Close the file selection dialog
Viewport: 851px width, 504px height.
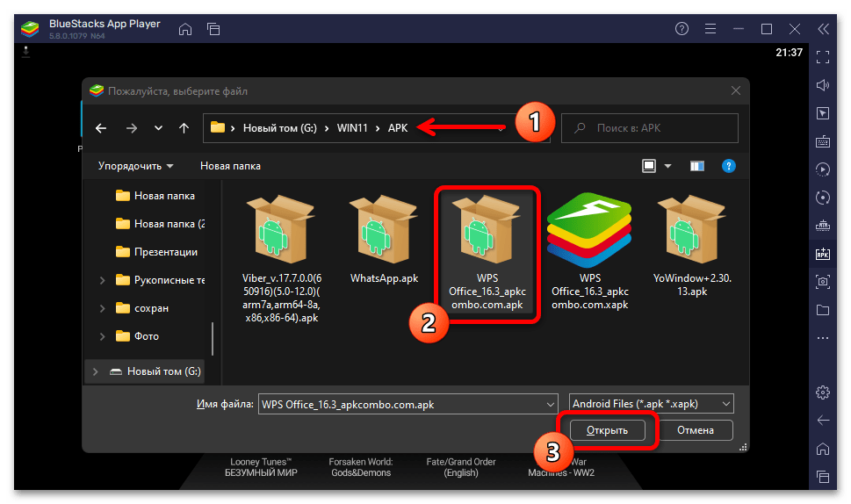735,91
